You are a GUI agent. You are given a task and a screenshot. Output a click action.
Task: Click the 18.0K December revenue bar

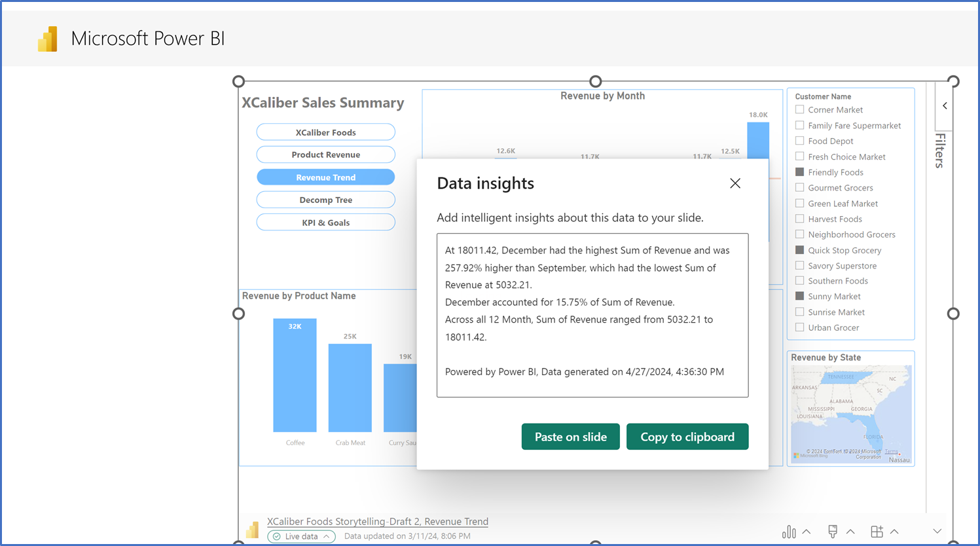[758, 140]
